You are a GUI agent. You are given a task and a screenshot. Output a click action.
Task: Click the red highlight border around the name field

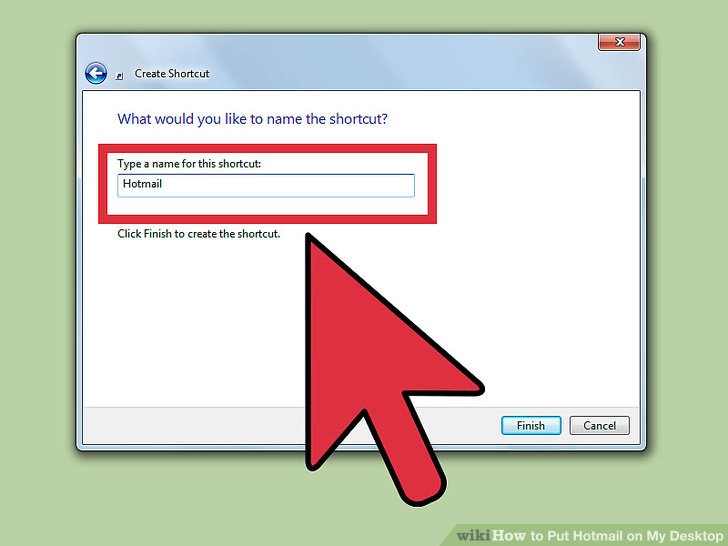[267, 149]
